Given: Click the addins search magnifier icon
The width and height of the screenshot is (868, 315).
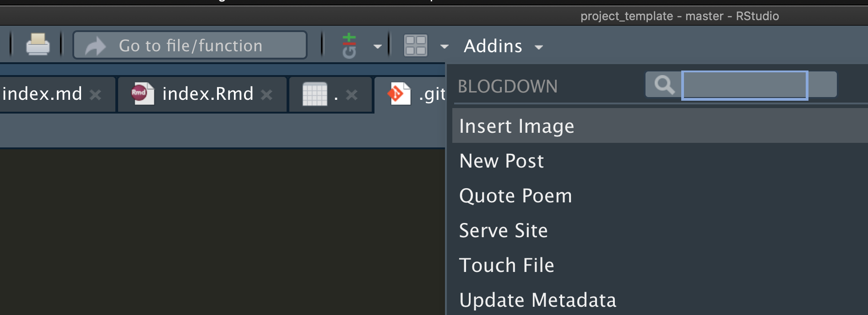Looking at the screenshot, I should point(664,85).
